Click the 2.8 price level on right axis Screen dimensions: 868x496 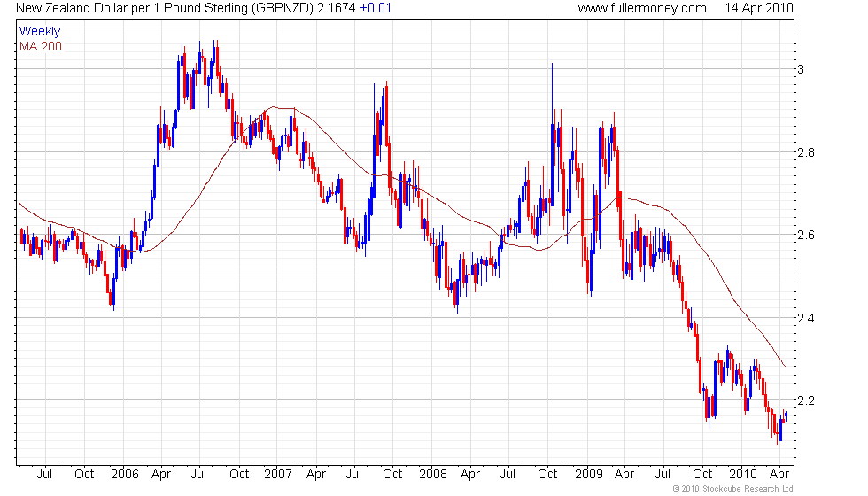(x=805, y=152)
